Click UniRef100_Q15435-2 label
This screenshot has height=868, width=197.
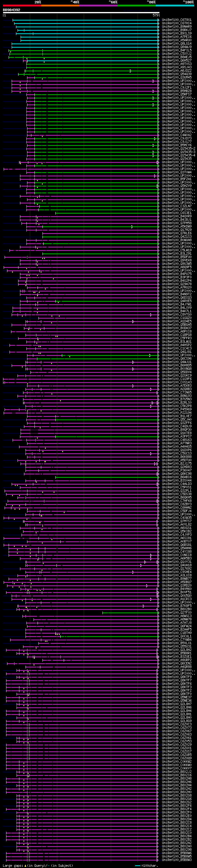coord(179,149)
